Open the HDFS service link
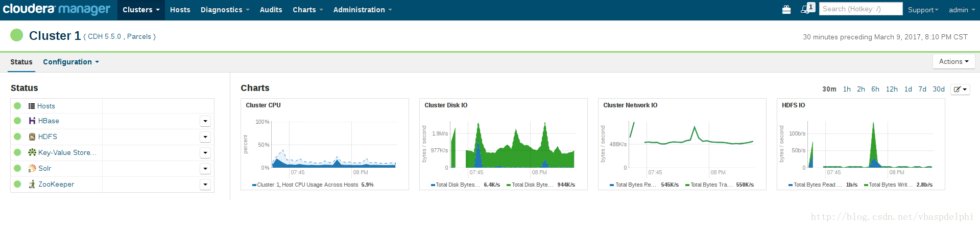The width and height of the screenshot is (980, 227). click(47, 137)
